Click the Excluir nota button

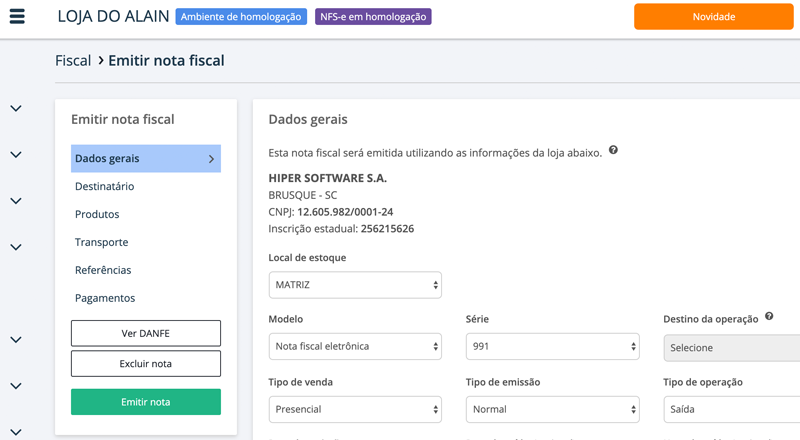pyautogui.click(x=145, y=363)
